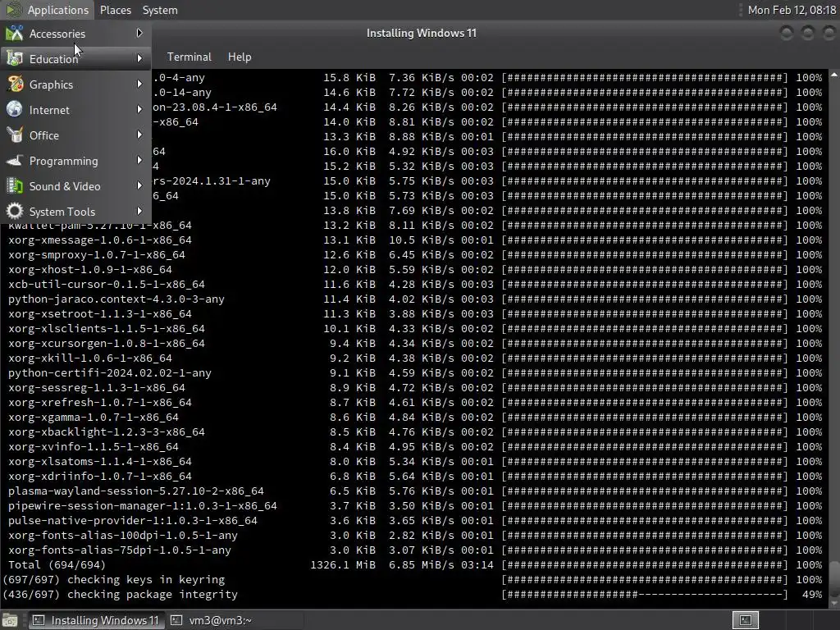Open the Education submenu
This screenshot has width=840, height=630.
pyautogui.click(x=75, y=59)
